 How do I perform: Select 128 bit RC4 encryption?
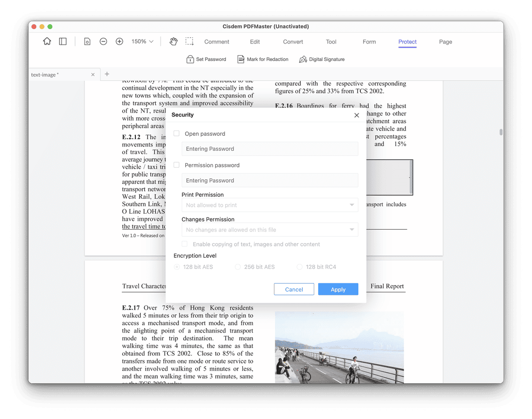point(299,267)
